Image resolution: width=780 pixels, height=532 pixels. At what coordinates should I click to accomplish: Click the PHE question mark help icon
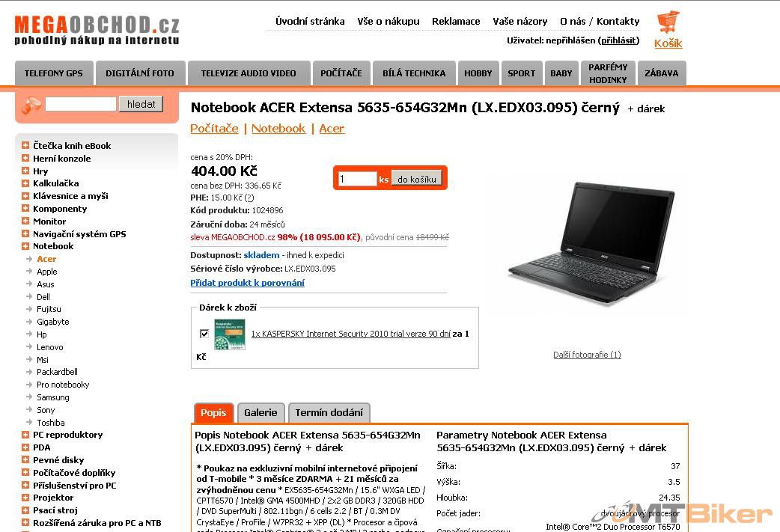(x=249, y=198)
